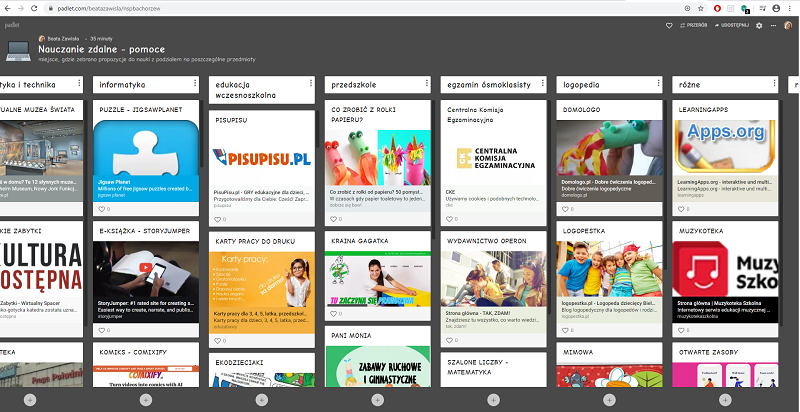
Task: Open the logopedia column options menu
Action: click(x=659, y=83)
